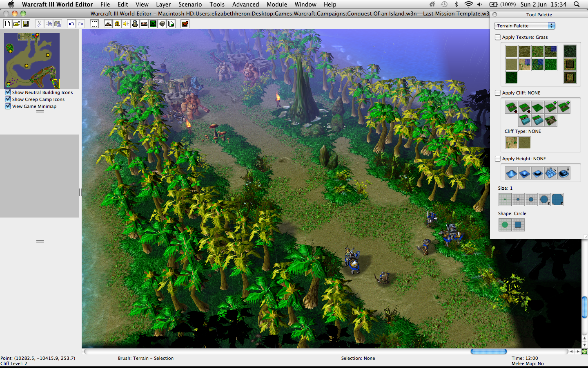588x368 pixels.
Task: Click the volume icon in menu bar
Action: [480, 4]
